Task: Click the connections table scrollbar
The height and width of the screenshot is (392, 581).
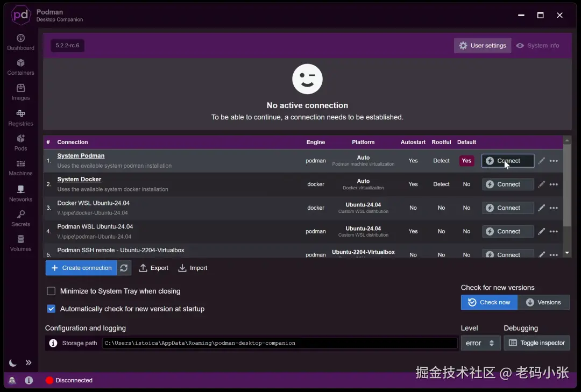Action: 567,186
